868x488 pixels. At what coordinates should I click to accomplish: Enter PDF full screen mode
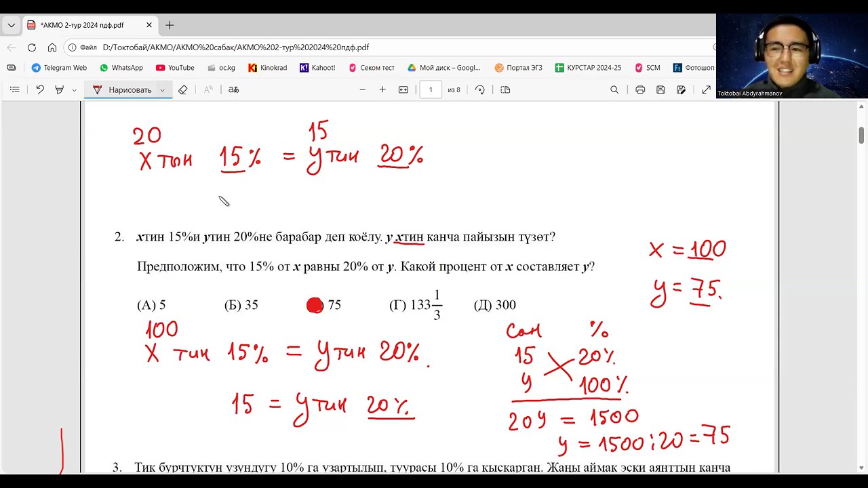tap(706, 89)
